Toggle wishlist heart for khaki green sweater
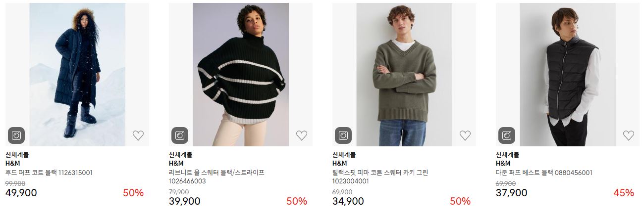 click(x=465, y=135)
